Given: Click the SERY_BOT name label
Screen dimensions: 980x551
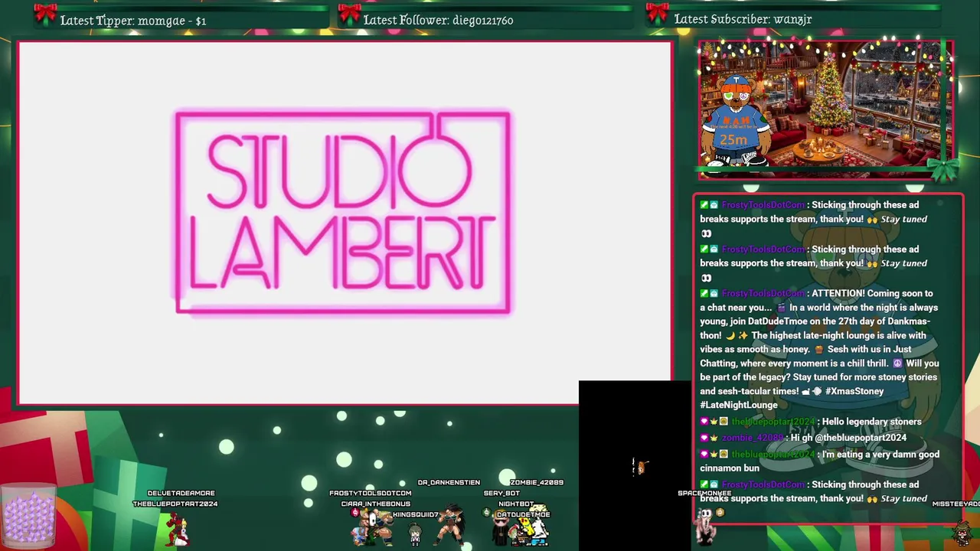Looking at the screenshot, I should (501, 493).
